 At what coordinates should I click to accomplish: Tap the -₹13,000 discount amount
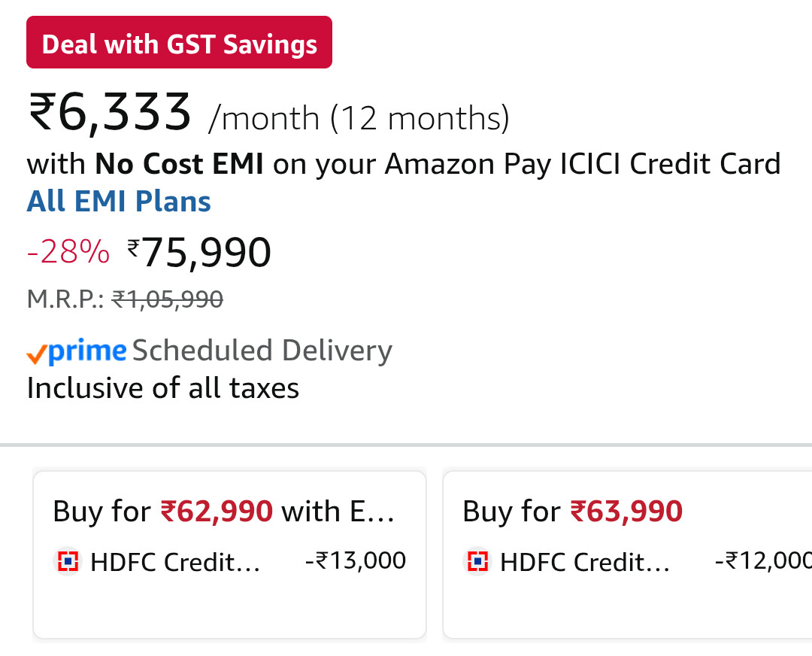356,560
